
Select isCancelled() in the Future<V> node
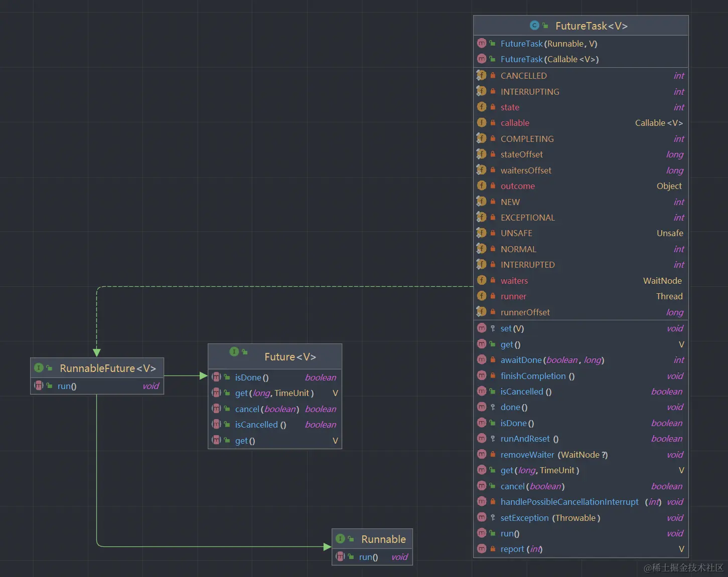pos(260,425)
